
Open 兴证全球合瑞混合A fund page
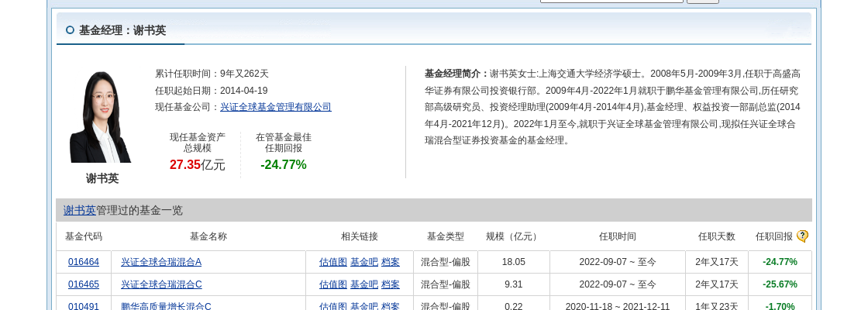[x=161, y=262]
